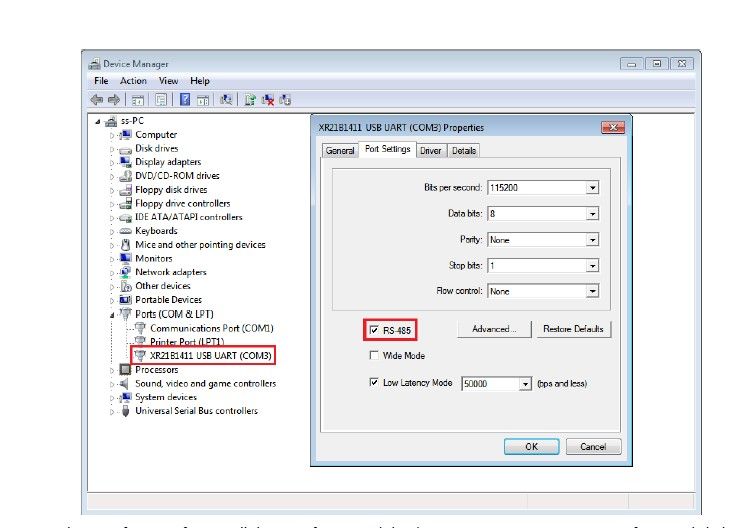The width and height of the screenshot is (745, 528).
Task: Enable the Wide Mode checkbox
Action: 374,355
